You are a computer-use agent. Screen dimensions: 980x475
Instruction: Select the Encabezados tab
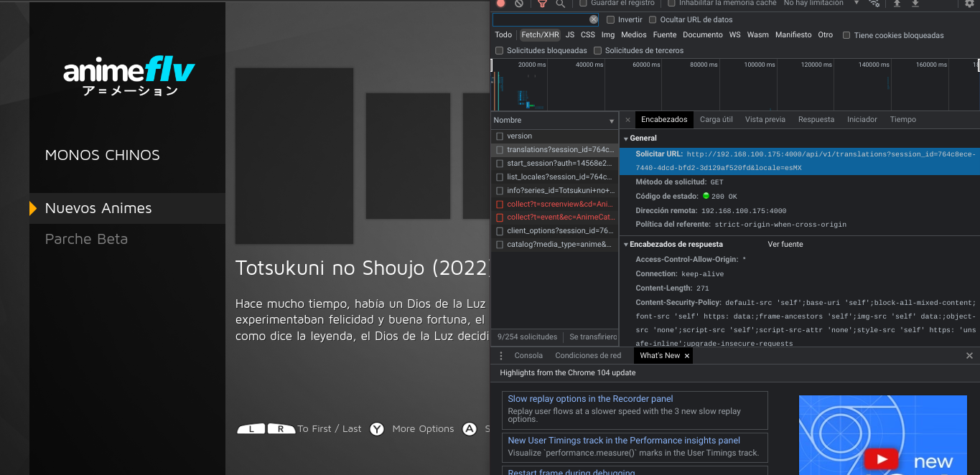pyautogui.click(x=664, y=120)
